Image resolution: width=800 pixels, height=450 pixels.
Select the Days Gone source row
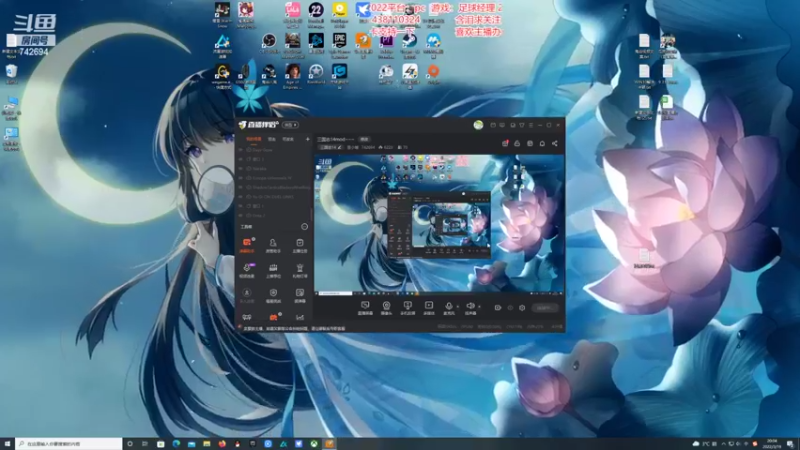[274, 150]
